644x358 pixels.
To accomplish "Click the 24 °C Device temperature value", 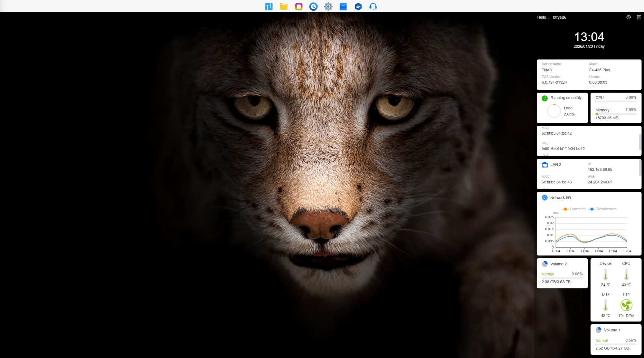I will 605,285.
